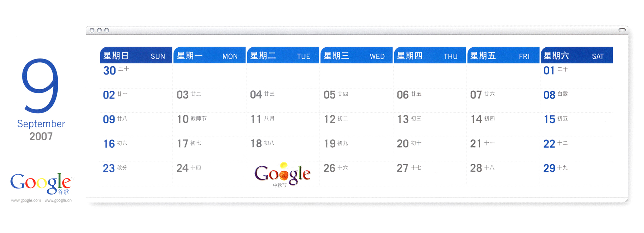Select date 23 marked 秋分
This screenshot has width=644, height=233.
(x=109, y=168)
